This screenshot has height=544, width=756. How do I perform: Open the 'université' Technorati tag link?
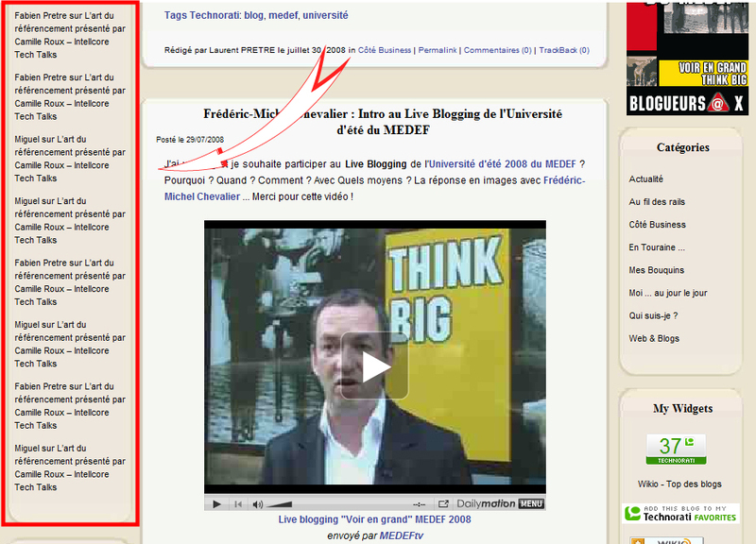click(325, 15)
